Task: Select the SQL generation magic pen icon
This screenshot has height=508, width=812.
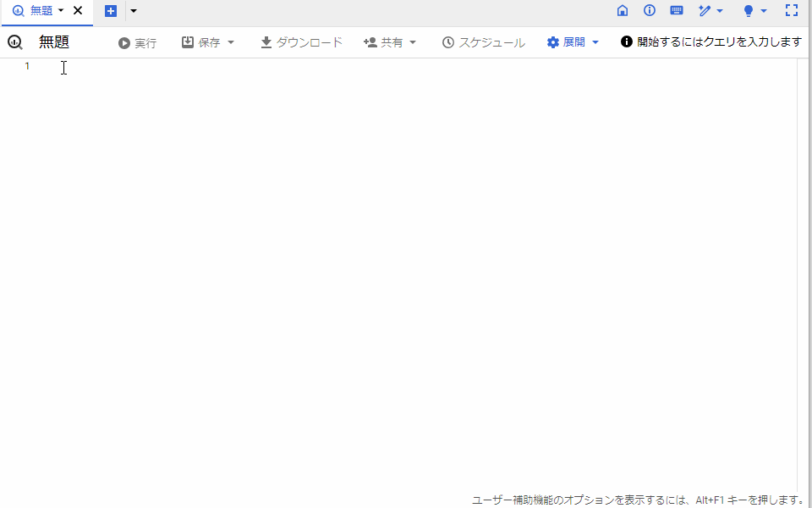Action: click(706, 11)
